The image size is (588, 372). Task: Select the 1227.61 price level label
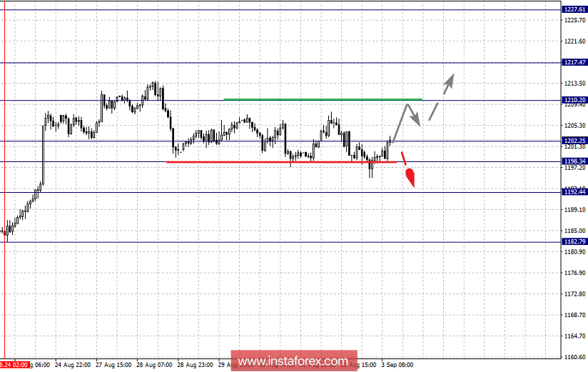(574, 9)
